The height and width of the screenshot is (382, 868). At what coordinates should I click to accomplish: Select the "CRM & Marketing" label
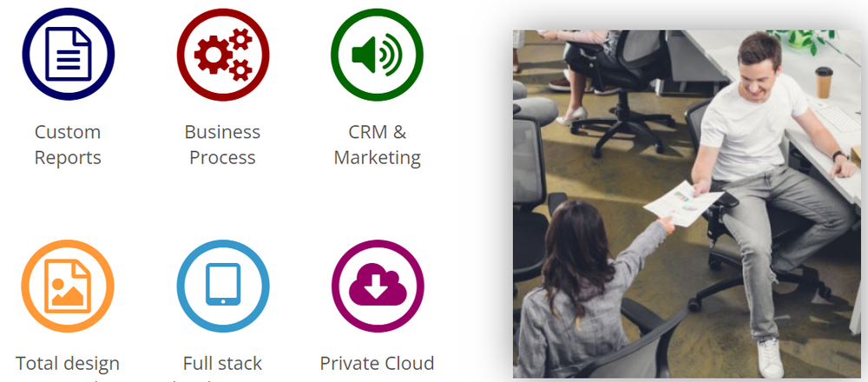(377, 144)
